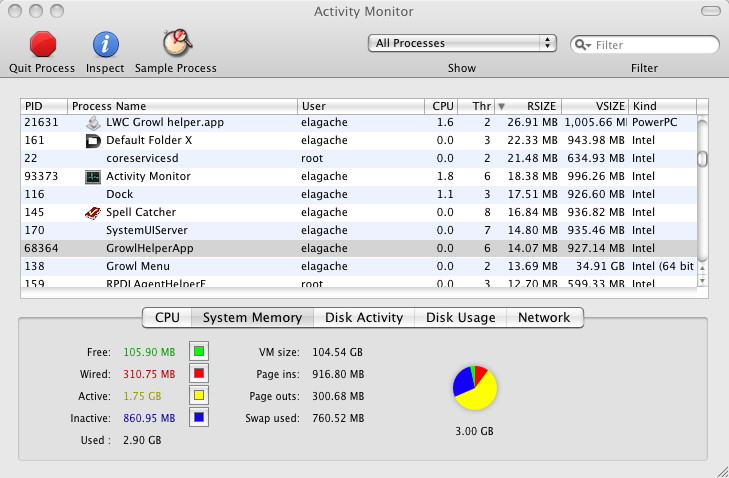729x478 pixels.
Task: Sort by the PID column header
Action: (x=44, y=106)
